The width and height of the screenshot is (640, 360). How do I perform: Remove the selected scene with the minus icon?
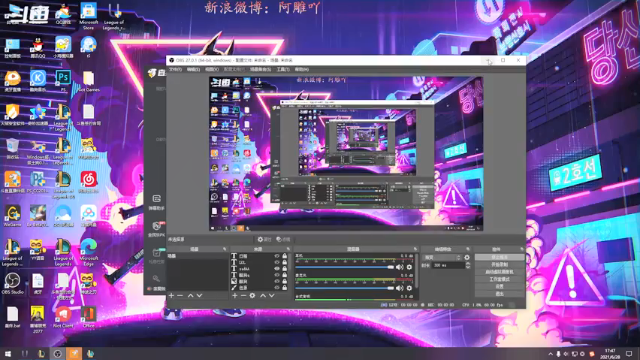[x=180, y=296]
